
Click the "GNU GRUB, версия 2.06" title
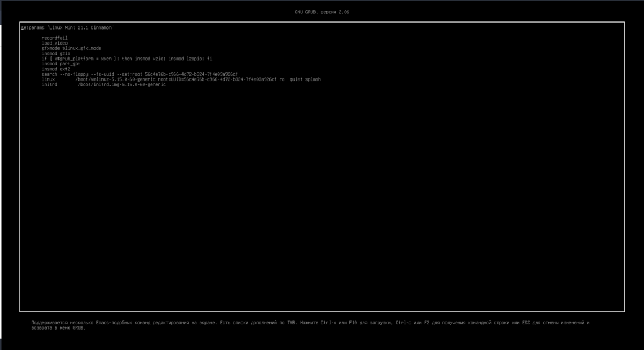(322, 12)
